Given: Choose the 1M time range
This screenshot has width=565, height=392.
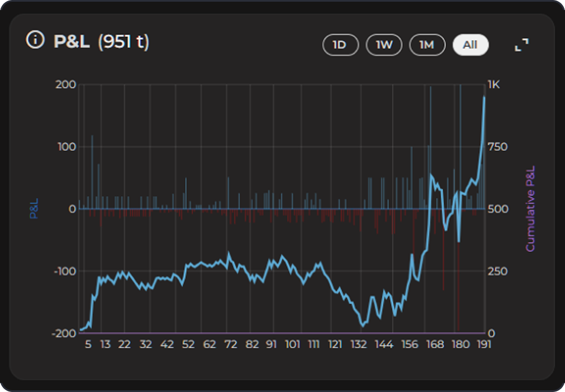Looking at the screenshot, I should [x=427, y=45].
